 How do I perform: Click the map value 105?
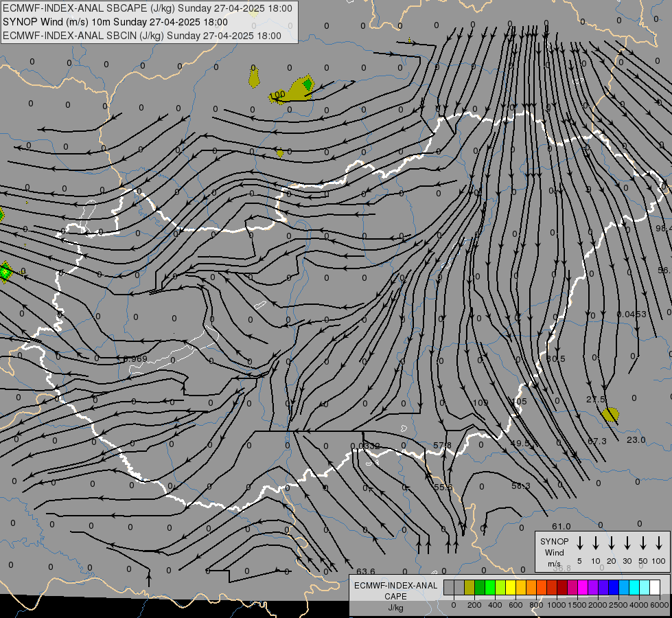point(519,402)
